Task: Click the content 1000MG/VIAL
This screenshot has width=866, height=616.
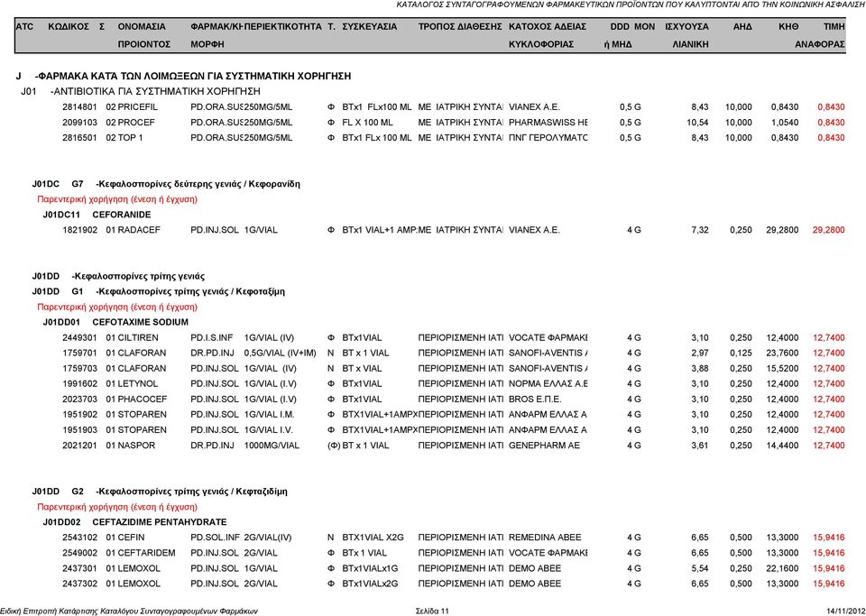Action: 272,446
